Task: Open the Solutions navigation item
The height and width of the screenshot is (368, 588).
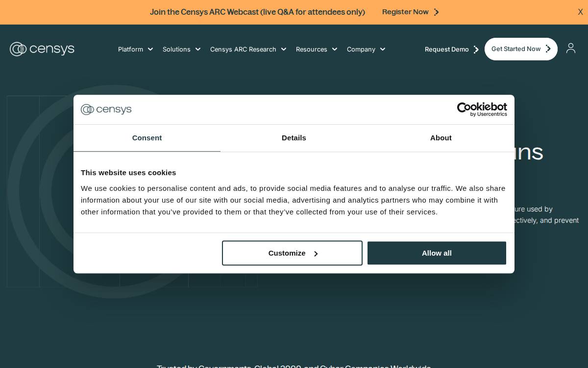Action: pos(176,49)
